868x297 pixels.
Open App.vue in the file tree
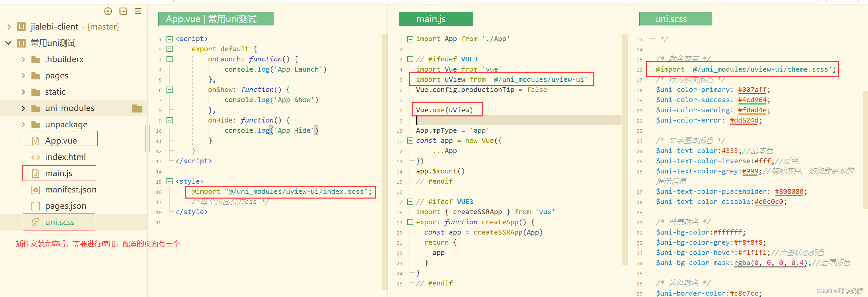pyautogui.click(x=61, y=141)
